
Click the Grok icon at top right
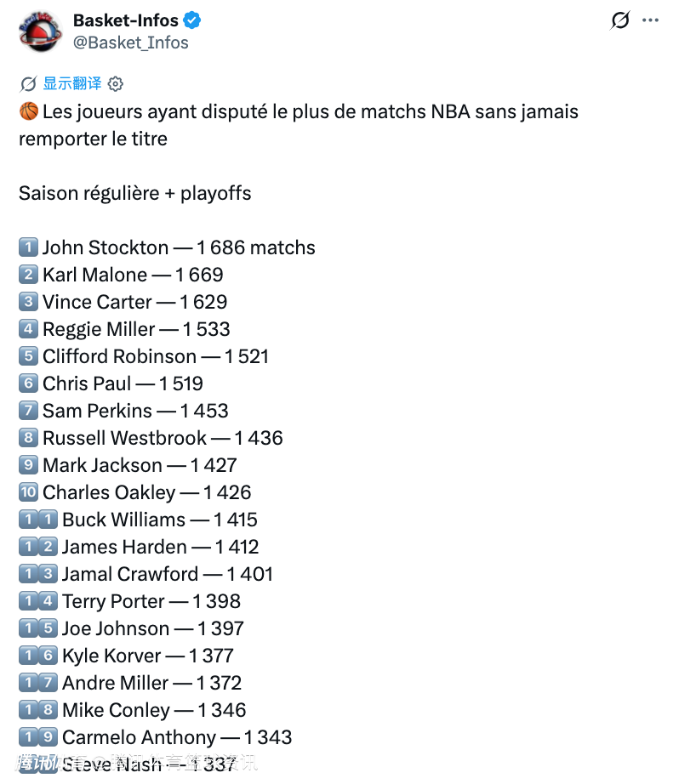pyautogui.click(x=620, y=20)
